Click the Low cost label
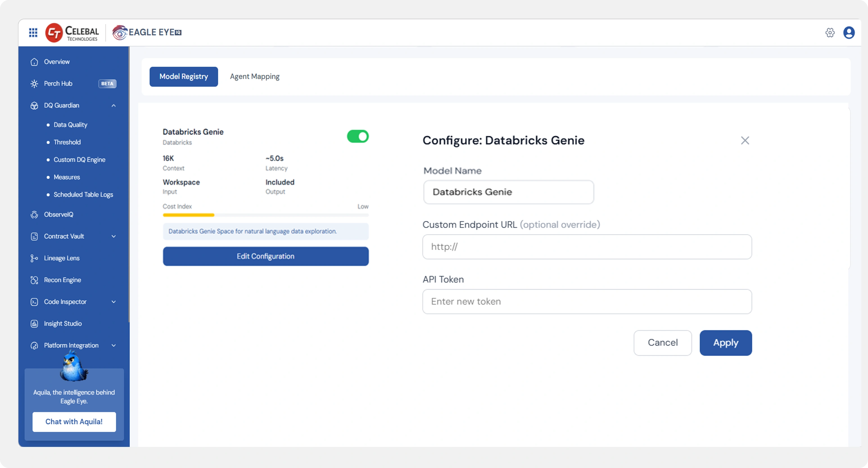868x468 pixels. tap(363, 207)
